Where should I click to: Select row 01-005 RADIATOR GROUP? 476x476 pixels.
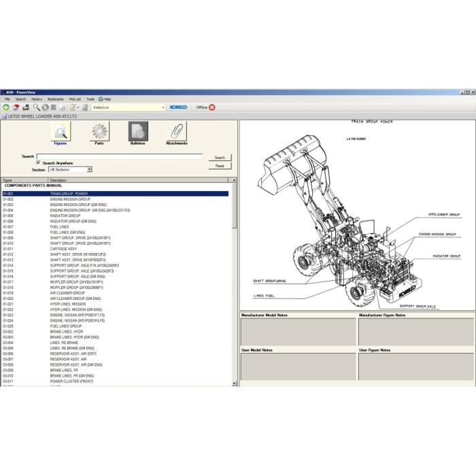116,216
